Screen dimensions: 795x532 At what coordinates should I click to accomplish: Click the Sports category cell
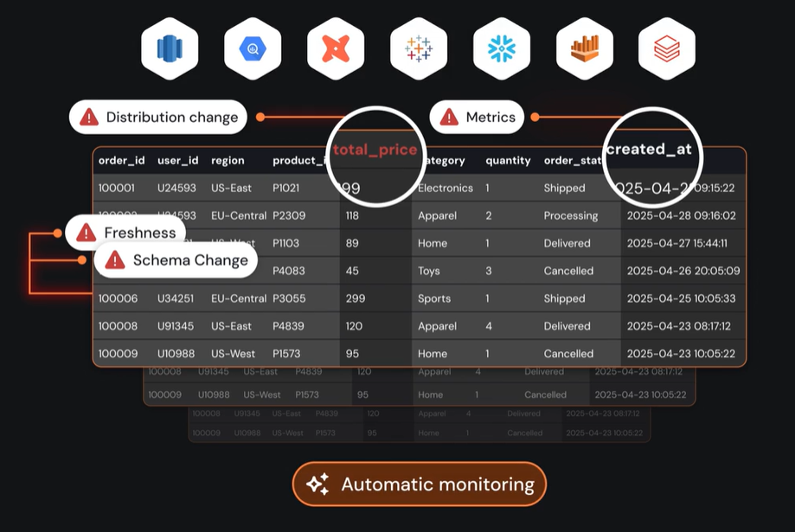point(434,298)
